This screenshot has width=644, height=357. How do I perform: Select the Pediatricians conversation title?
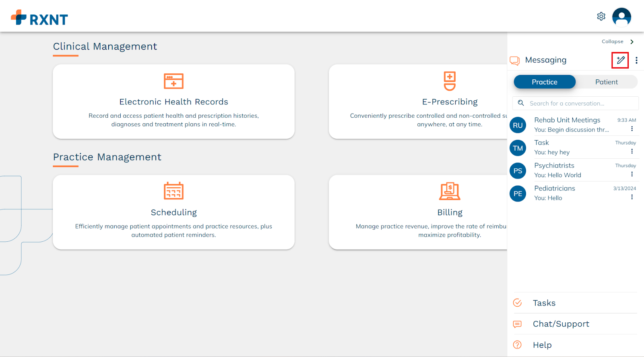click(x=555, y=188)
